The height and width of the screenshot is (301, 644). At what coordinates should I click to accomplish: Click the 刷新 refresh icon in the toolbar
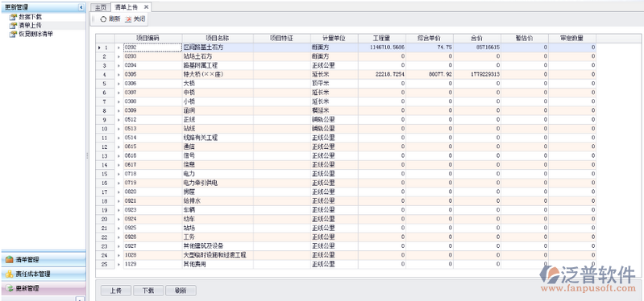click(103, 19)
